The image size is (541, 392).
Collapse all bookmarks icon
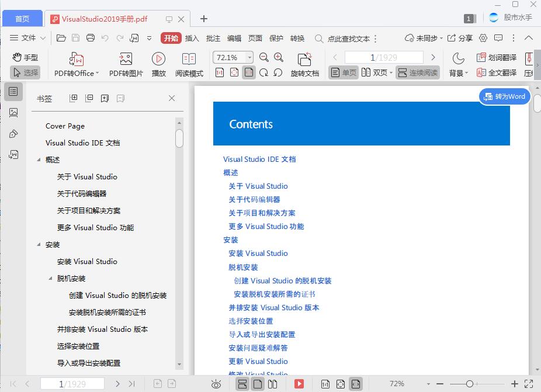point(89,98)
